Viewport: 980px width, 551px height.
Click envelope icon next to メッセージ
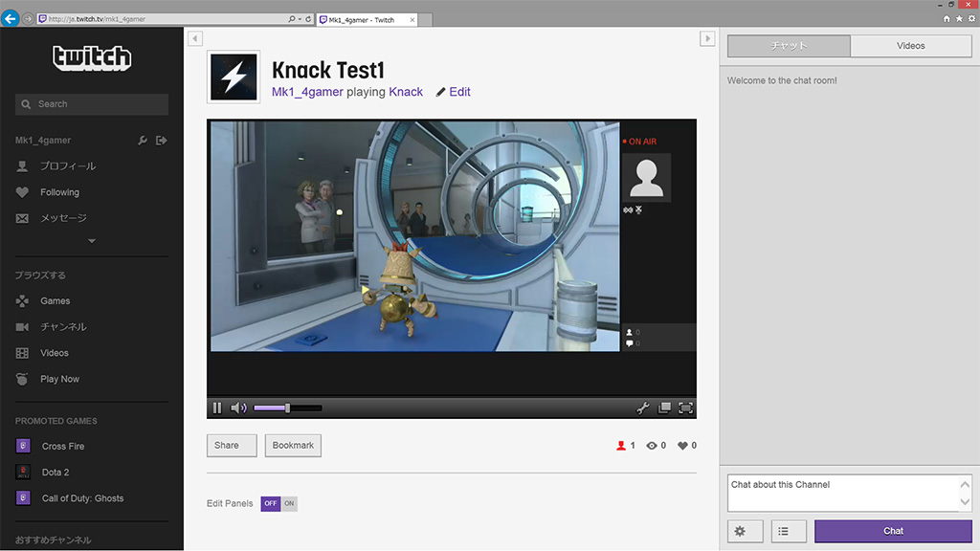tap(22, 219)
